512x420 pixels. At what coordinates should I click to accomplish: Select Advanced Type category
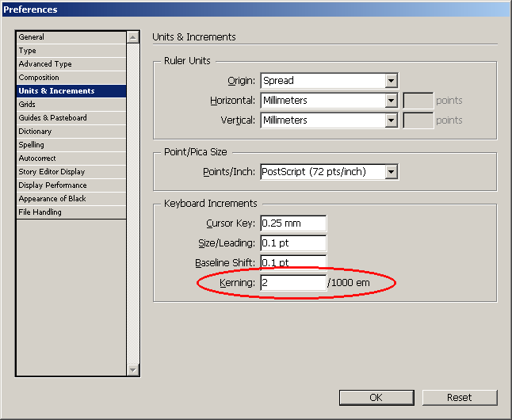(71, 64)
